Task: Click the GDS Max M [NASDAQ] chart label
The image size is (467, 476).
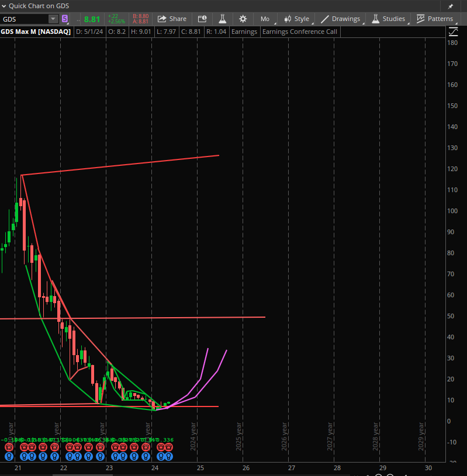Action: click(36, 32)
